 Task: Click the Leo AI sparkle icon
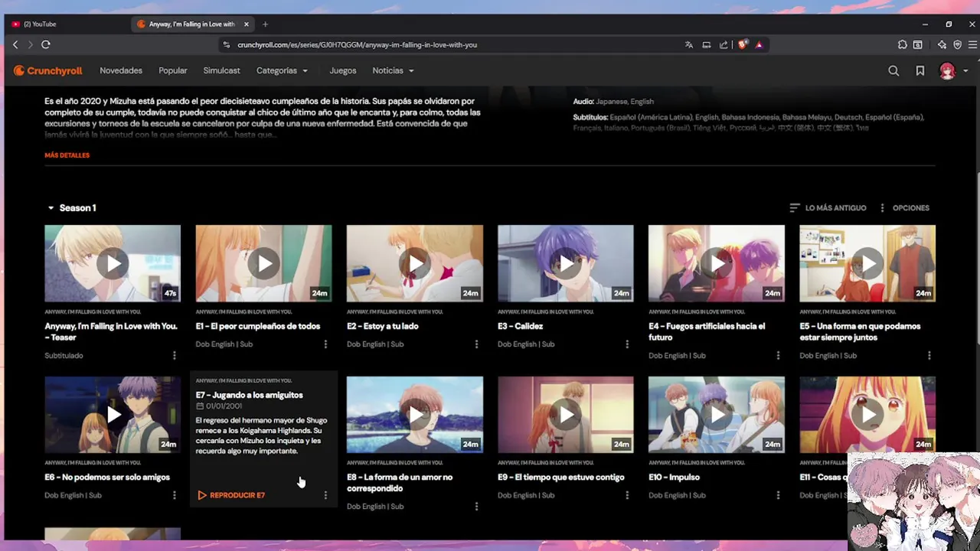coord(942,44)
